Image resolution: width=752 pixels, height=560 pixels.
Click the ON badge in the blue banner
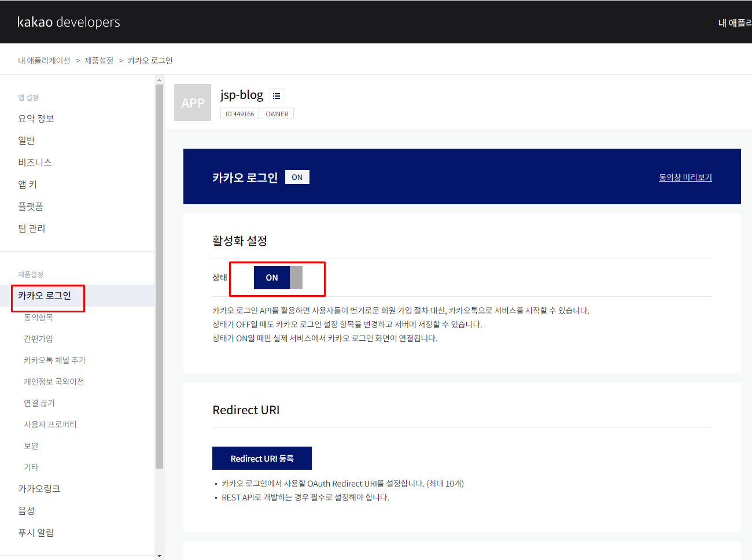[x=297, y=177]
